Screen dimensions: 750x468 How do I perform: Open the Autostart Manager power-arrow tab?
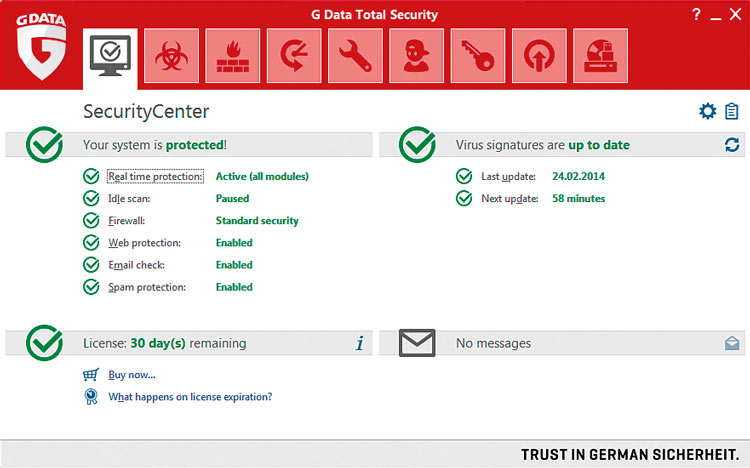click(539, 56)
